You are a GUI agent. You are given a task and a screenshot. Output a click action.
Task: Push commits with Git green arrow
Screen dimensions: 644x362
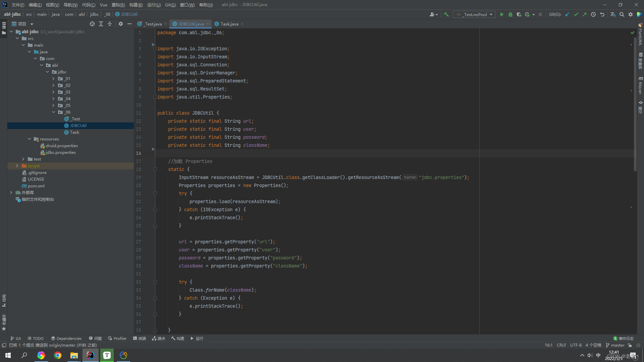(x=585, y=14)
